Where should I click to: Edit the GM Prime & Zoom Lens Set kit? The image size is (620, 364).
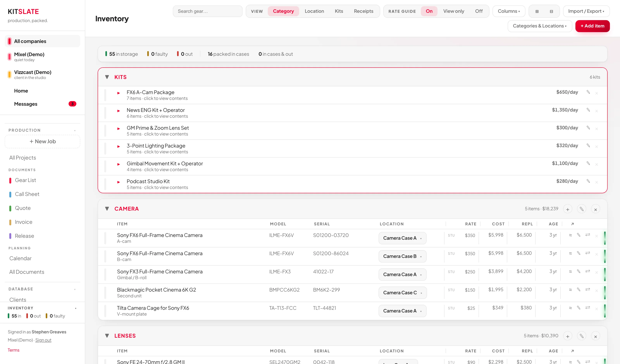[588, 128]
